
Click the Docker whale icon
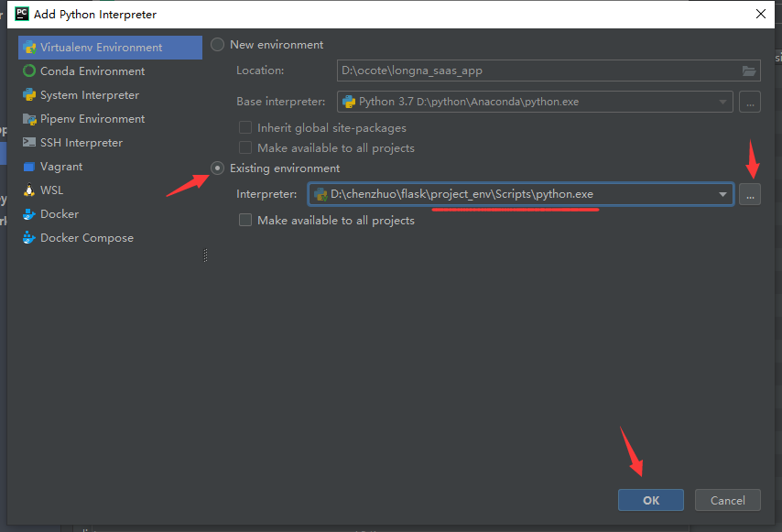[x=29, y=214]
